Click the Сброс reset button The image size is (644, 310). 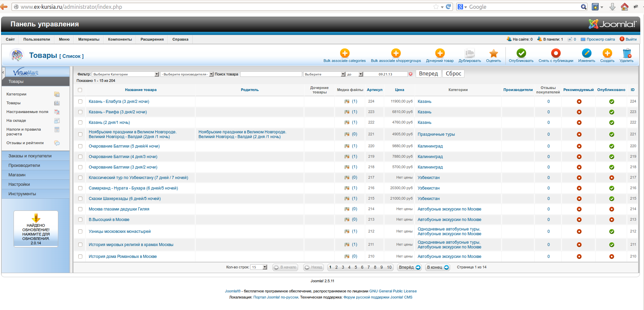pyautogui.click(x=453, y=74)
